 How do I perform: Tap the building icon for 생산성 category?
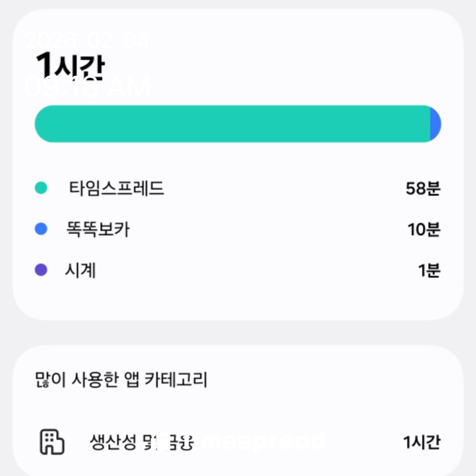coord(52,442)
